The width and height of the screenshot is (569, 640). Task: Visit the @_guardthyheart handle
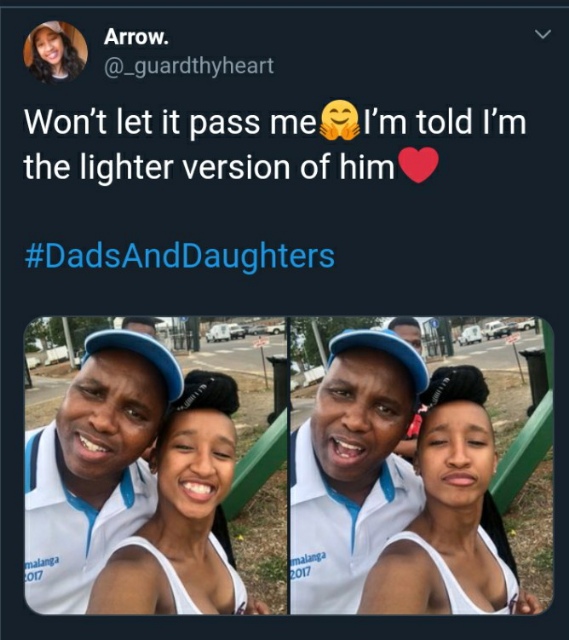tap(189, 66)
